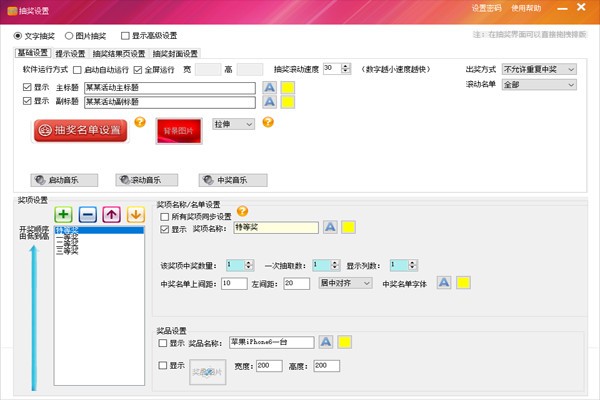Click the red 抽奖名单设置 button
Image resolution: width=600 pixels, height=400 pixels.
click(x=80, y=130)
